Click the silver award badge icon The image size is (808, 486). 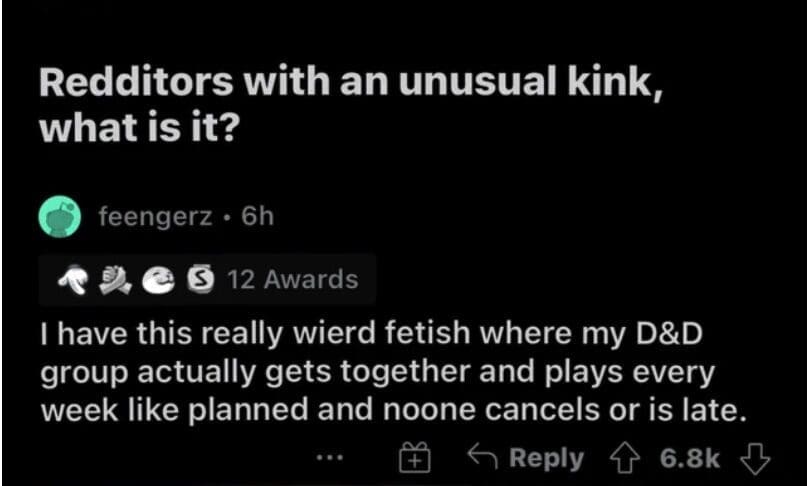201,279
